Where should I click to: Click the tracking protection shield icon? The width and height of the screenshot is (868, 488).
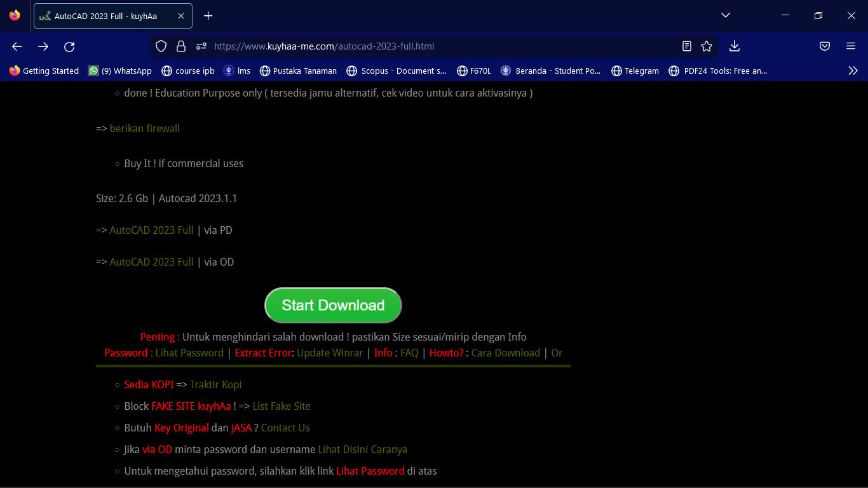click(161, 46)
